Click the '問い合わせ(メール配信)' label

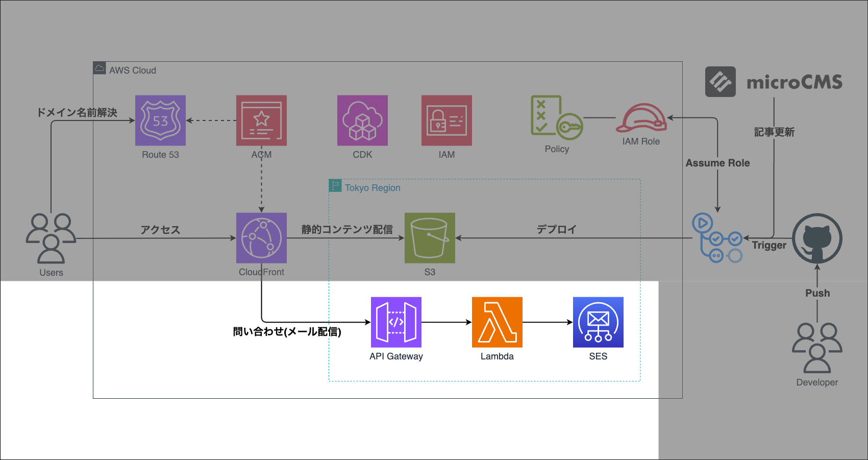pos(287,332)
